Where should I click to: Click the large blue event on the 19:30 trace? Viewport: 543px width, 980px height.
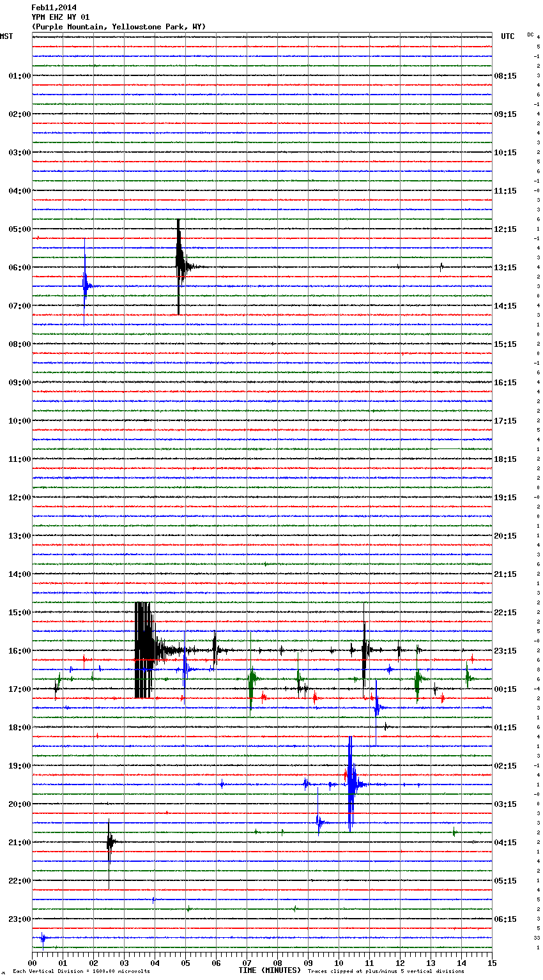click(x=351, y=784)
